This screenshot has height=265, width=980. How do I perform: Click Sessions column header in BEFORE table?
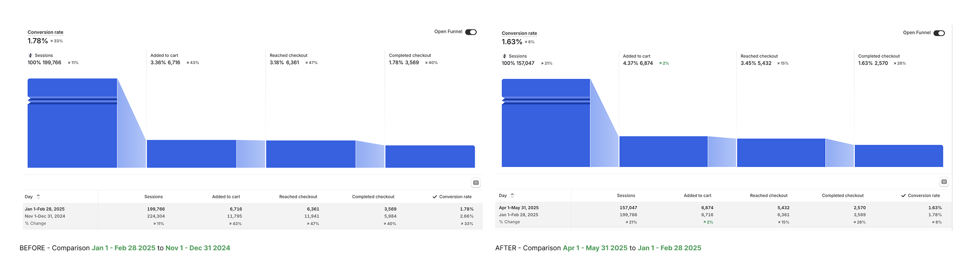153,196
